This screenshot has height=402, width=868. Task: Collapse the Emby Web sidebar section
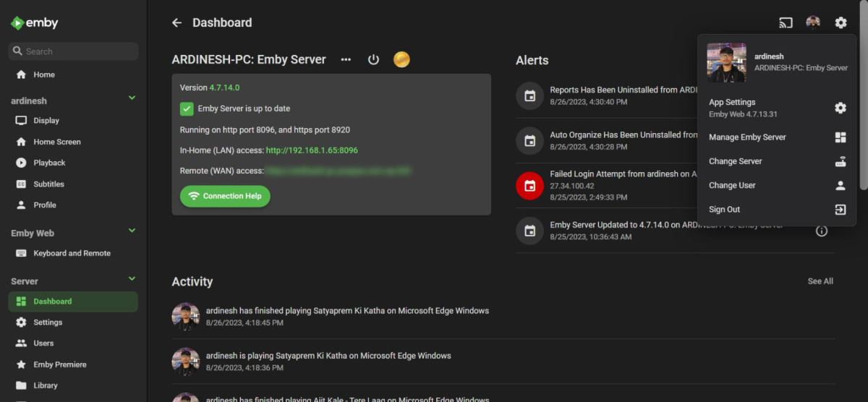[132, 231]
